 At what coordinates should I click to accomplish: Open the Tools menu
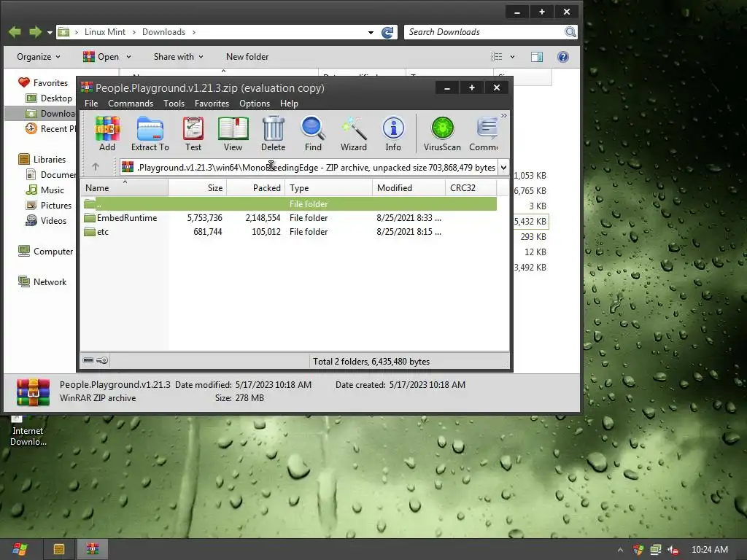point(174,104)
